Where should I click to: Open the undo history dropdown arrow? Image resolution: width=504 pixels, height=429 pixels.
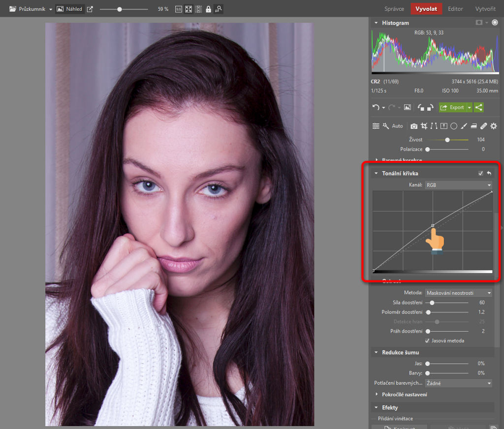383,108
